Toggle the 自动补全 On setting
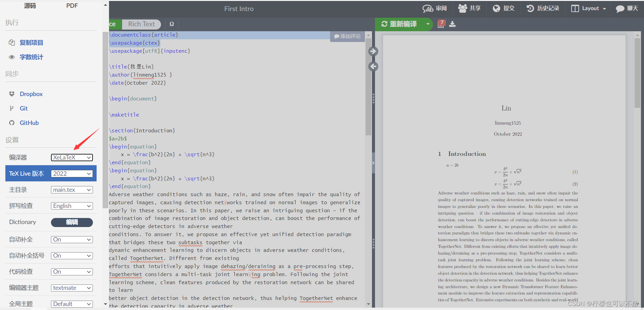644x310 pixels. [72, 239]
